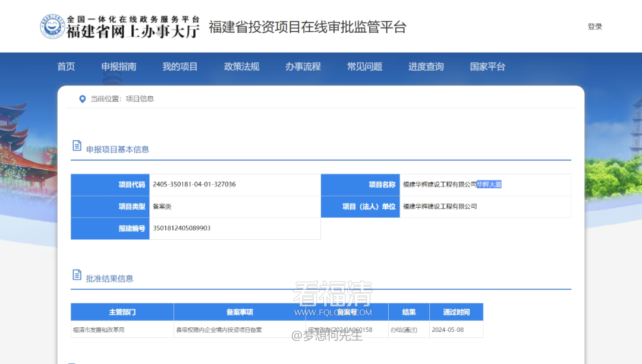Screen dimensions: 642x364
Task: Click project code 2405-350181-04-01-327036
Action: (x=194, y=185)
